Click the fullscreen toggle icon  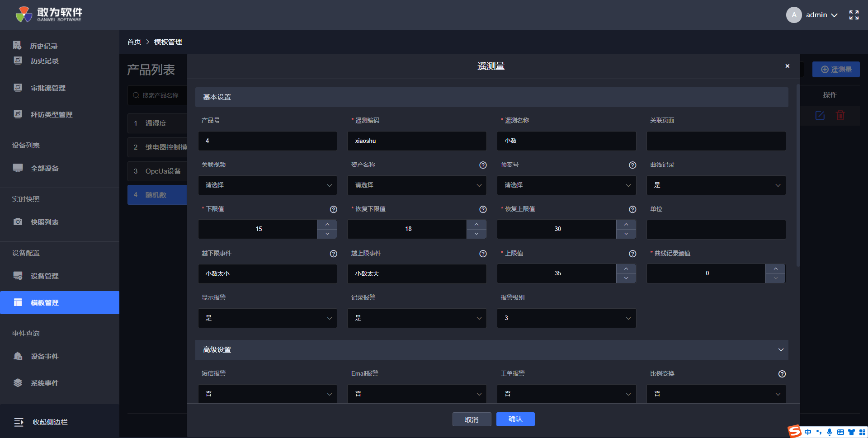[x=854, y=15]
